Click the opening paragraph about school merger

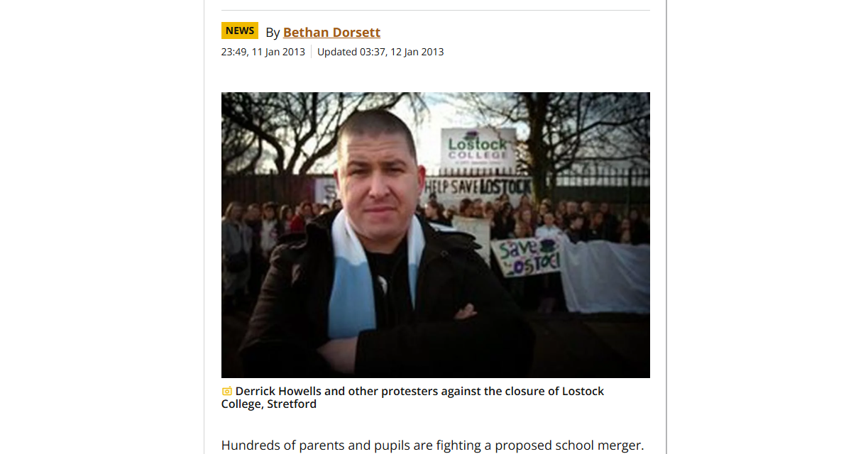point(432,445)
